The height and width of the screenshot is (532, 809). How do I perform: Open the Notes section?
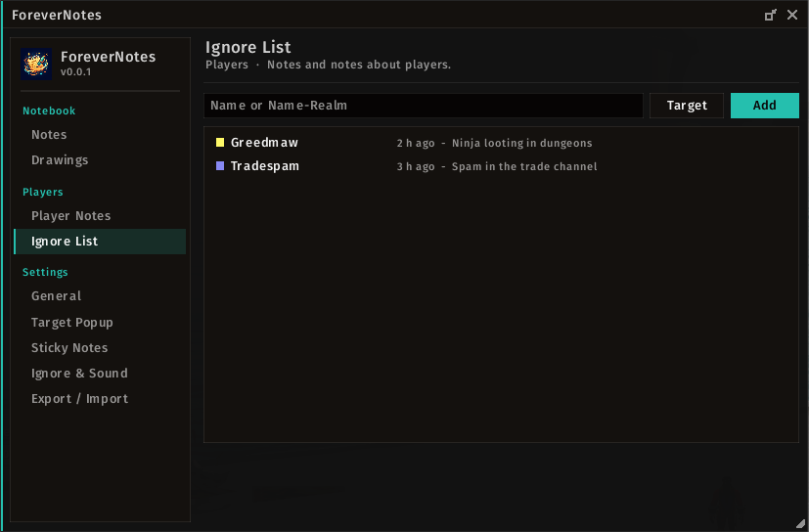pos(49,135)
